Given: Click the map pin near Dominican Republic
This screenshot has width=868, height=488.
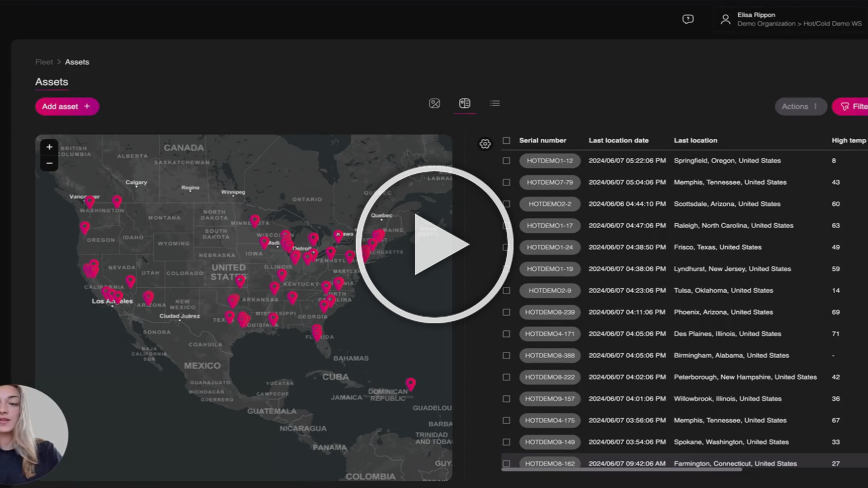Looking at the screenshot, I should click(x=410, y=384).
